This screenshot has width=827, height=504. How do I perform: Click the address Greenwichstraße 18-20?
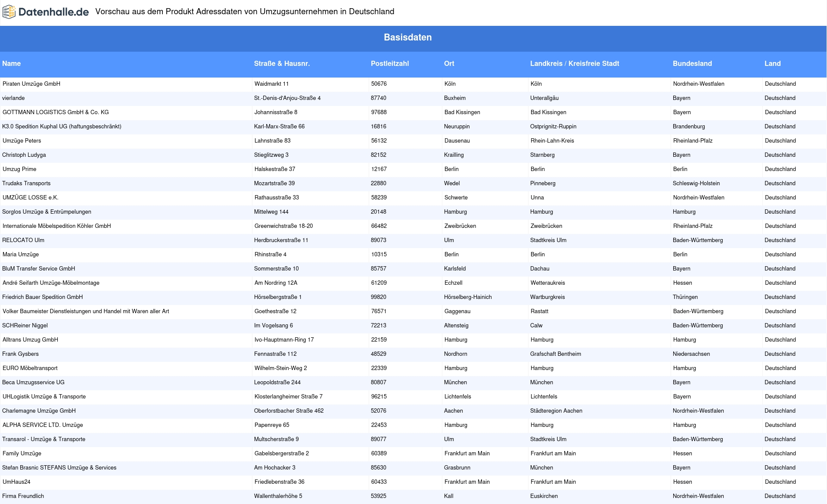(284, 226)
